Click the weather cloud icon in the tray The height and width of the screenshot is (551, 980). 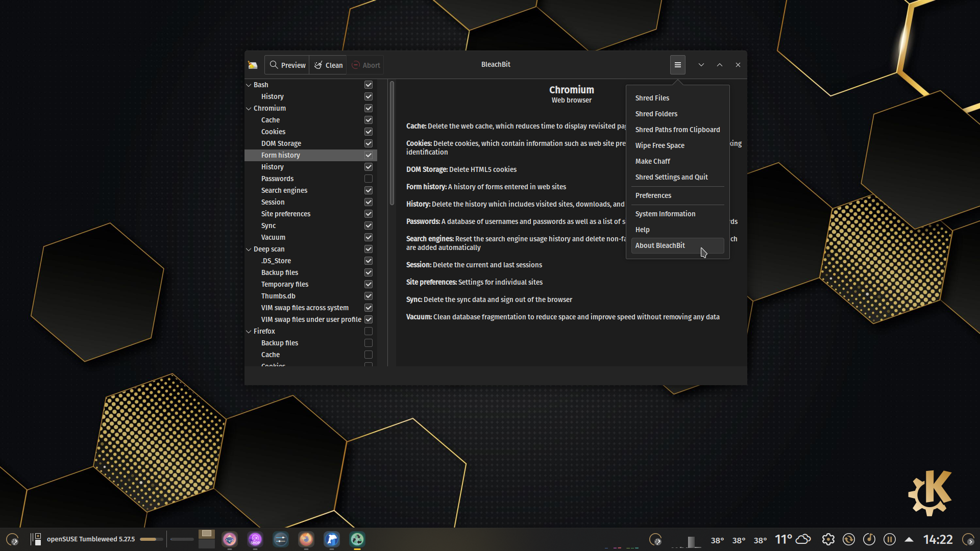803,539
